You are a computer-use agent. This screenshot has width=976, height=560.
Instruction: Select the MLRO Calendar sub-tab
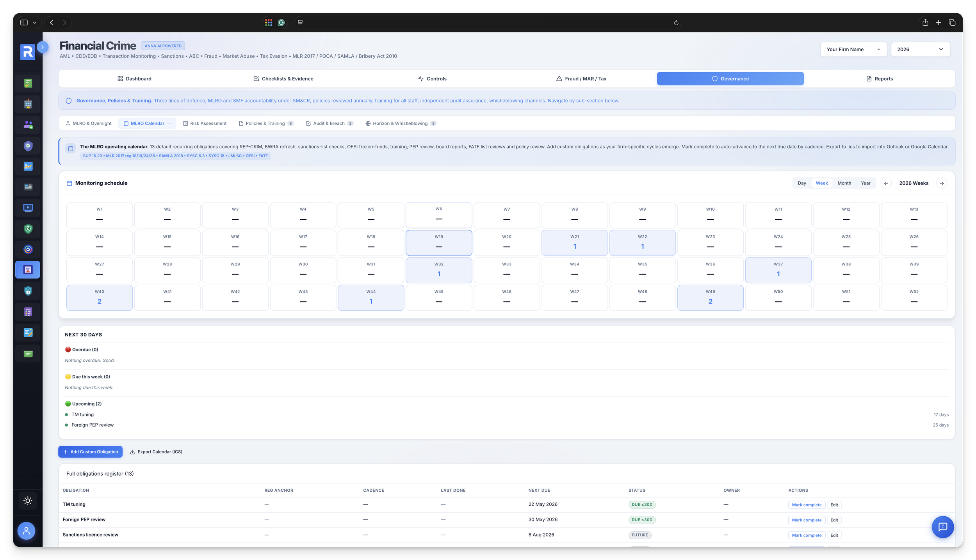click(147, 123)
